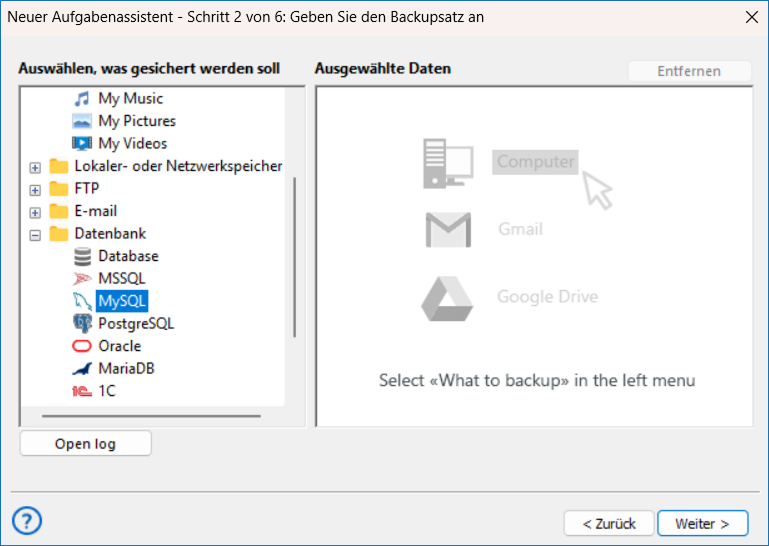This screenshot has width=769, height=546.
Task: Select the E-mail entry
Action: (96, 211)
